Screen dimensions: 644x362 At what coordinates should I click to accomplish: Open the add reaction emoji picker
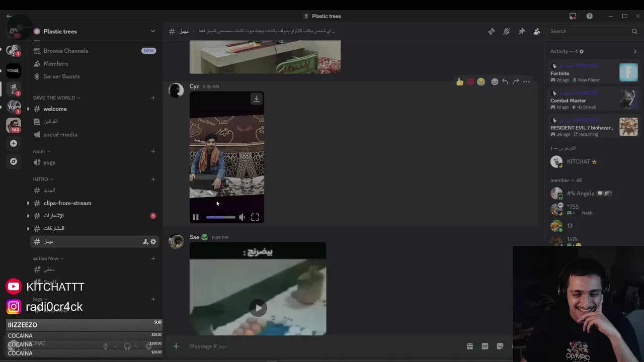pos(495,81)
